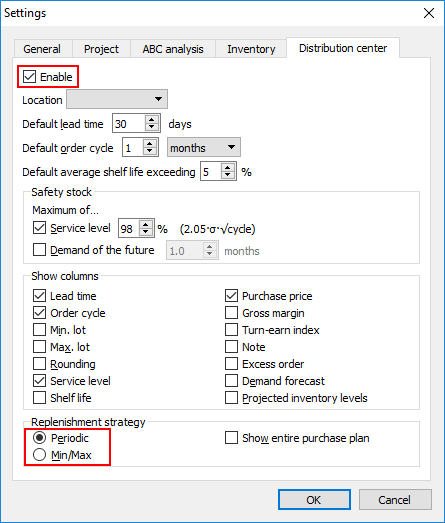Image resolution: width=445 pixels, height=523 pixels.
Task: Check Show entire purchase plan
Action: coord(231,438)
